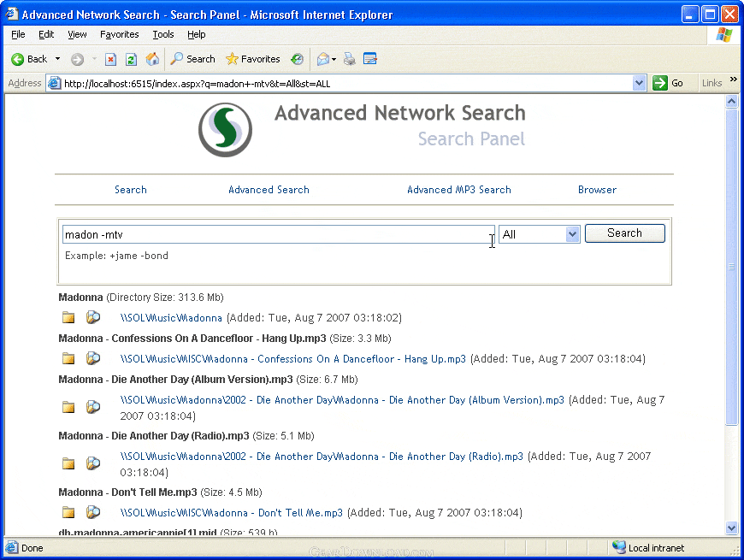Open the address bar URL dropdown
Image resolution: width=744 pixels, height=560 pixels.
point(639,84)
